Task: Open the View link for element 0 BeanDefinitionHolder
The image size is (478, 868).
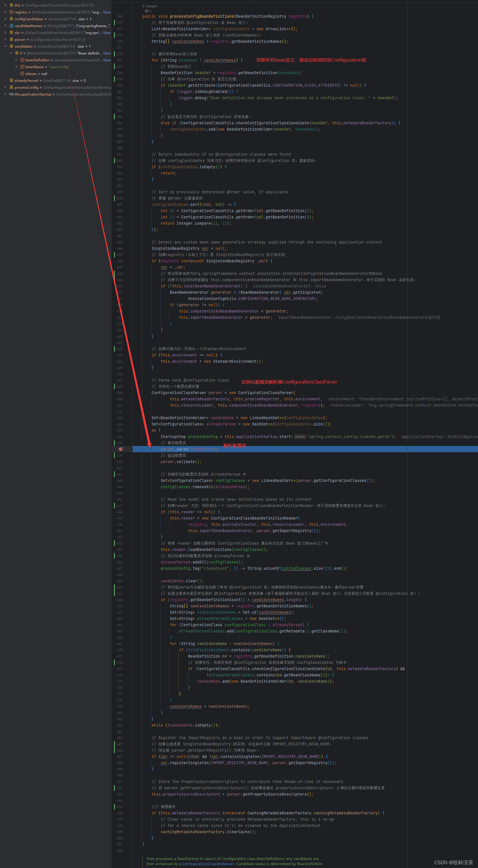Action: click(x=107, y=53)
